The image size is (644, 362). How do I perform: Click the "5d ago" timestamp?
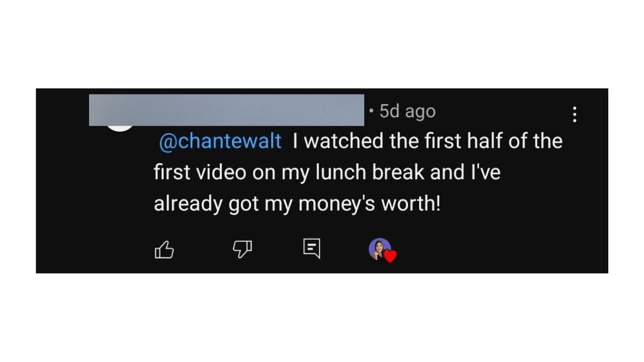click(407, 111)
